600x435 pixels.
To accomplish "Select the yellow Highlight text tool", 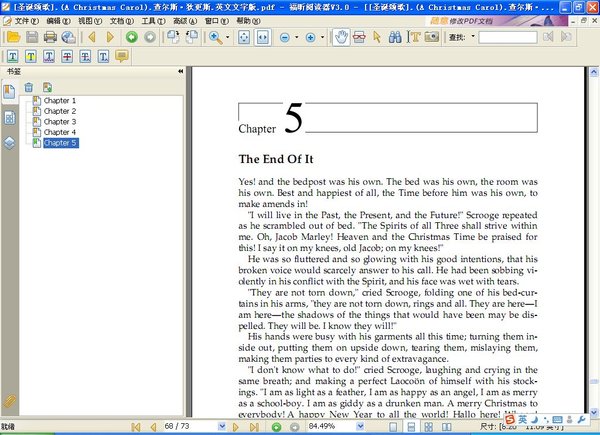I will click(31, 57).
